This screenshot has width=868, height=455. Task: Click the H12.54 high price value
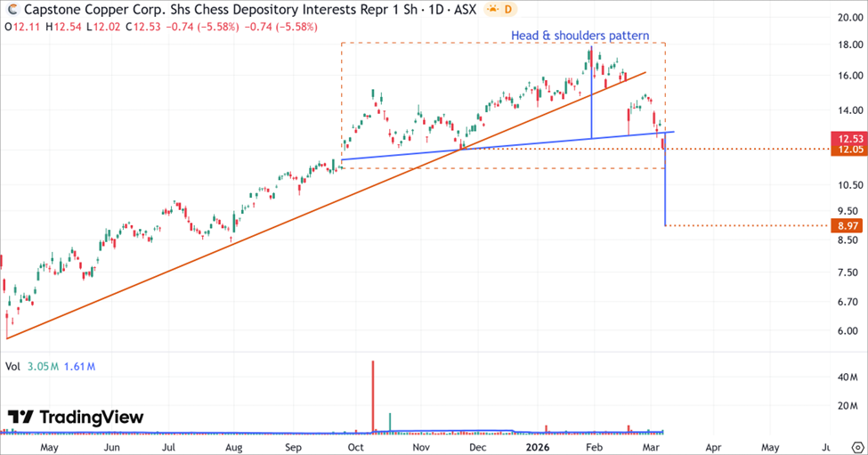coord(62,27)
